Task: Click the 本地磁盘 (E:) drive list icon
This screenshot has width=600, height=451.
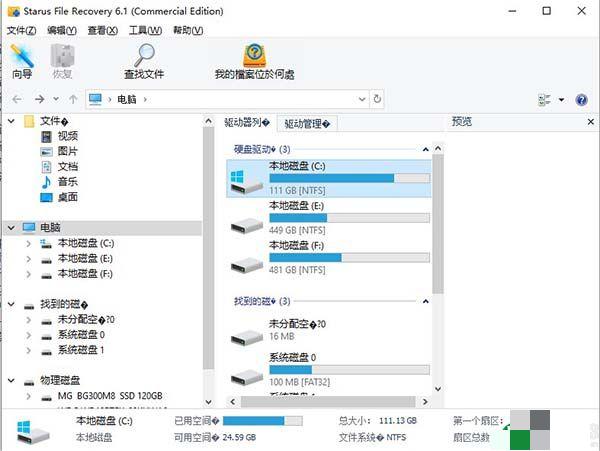Action: [247, 225]
